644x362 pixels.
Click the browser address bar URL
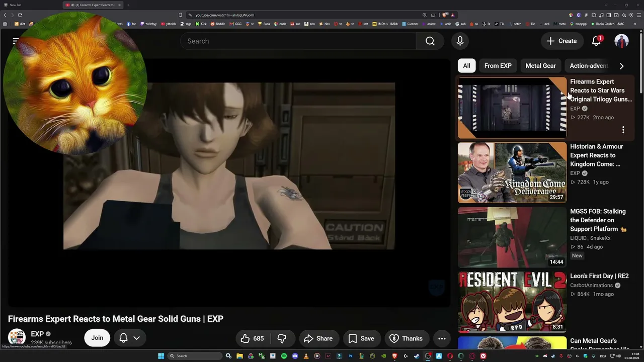224,15
